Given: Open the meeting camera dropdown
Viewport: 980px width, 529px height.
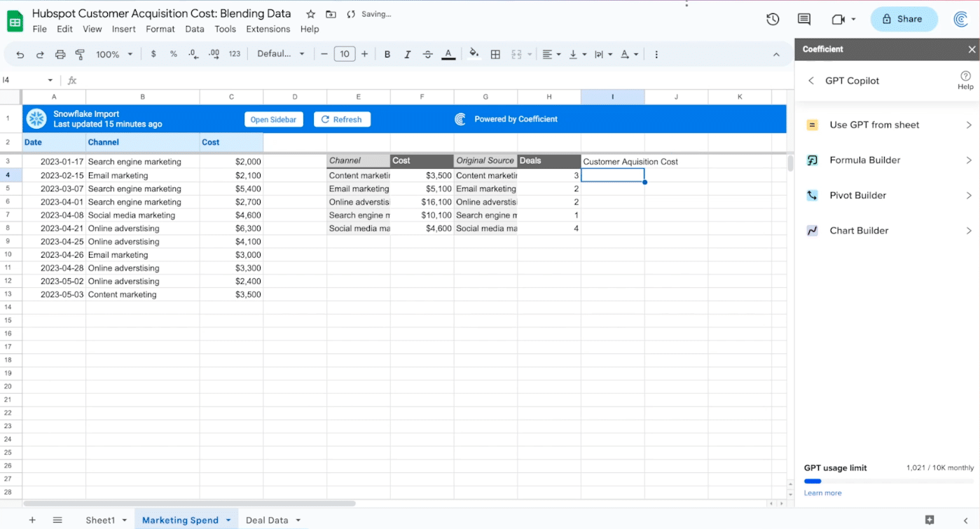Looking at the screenshot, I should point(853,20).
